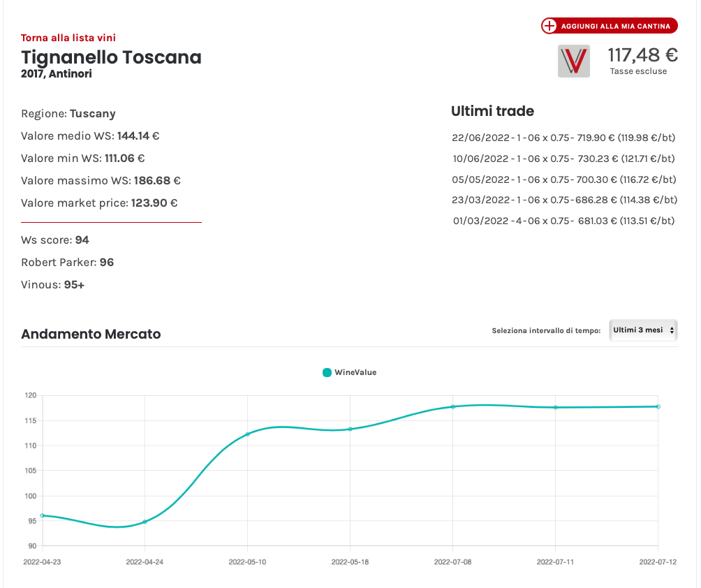Click the Seleziona intervallo di tempo label
The width and height of the screenshot is (701, 588).
tap(546, 331)
